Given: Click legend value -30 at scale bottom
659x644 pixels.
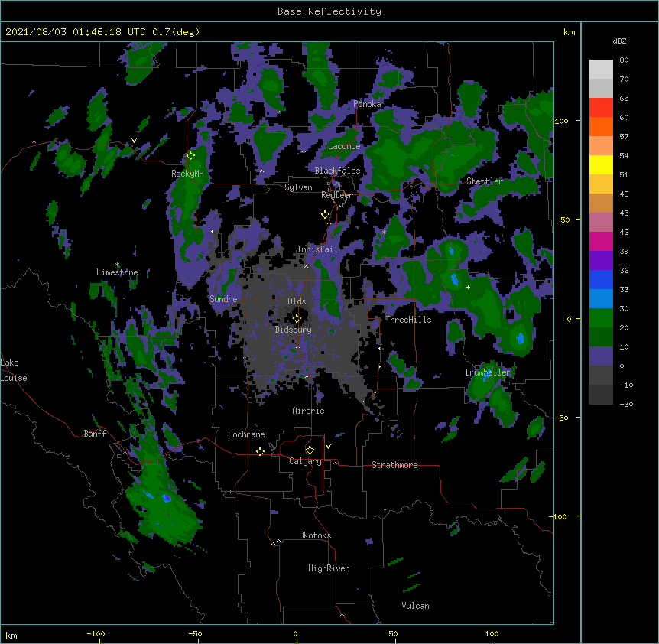Looking at the screenshot, I should pyautogui.click(x=626, y=404).
